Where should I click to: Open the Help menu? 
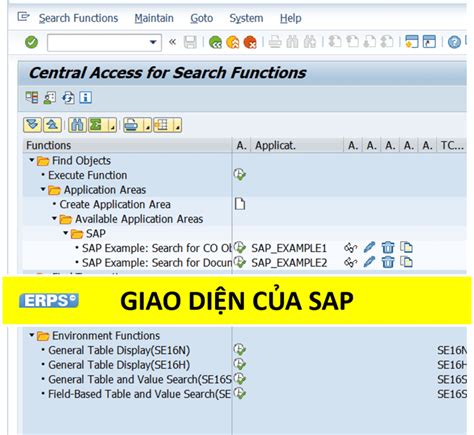(x=291, y=18)
